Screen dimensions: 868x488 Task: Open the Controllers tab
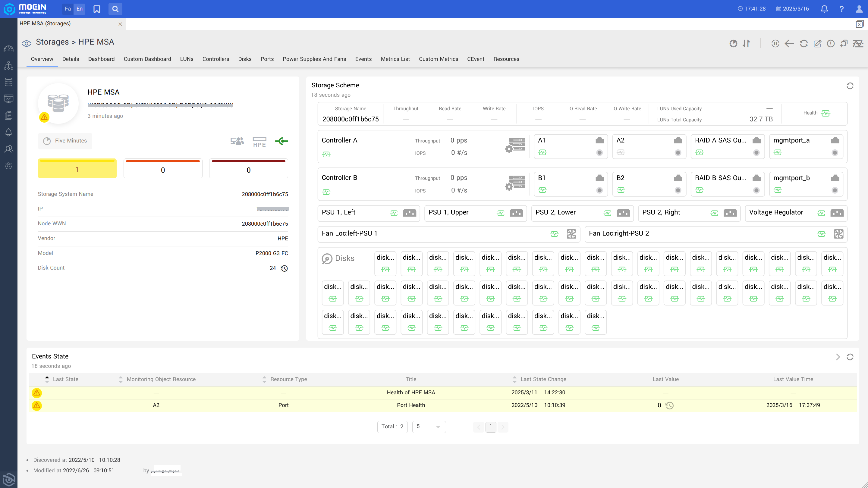(x=216, y=59)
